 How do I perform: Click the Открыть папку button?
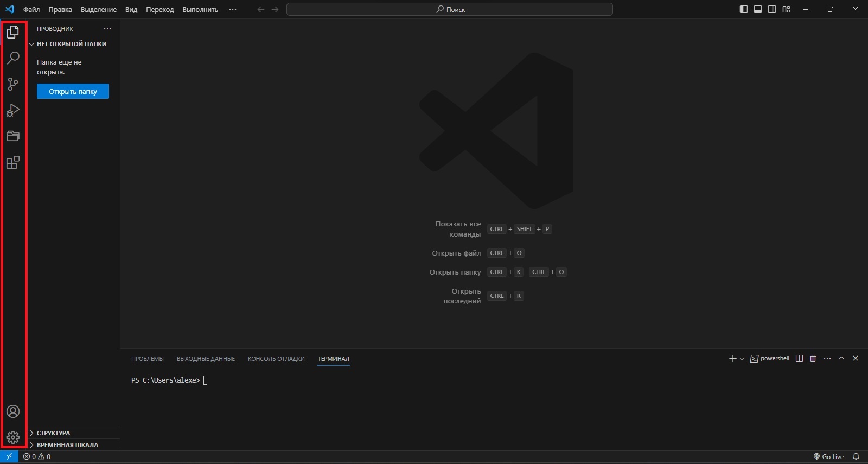73,91
